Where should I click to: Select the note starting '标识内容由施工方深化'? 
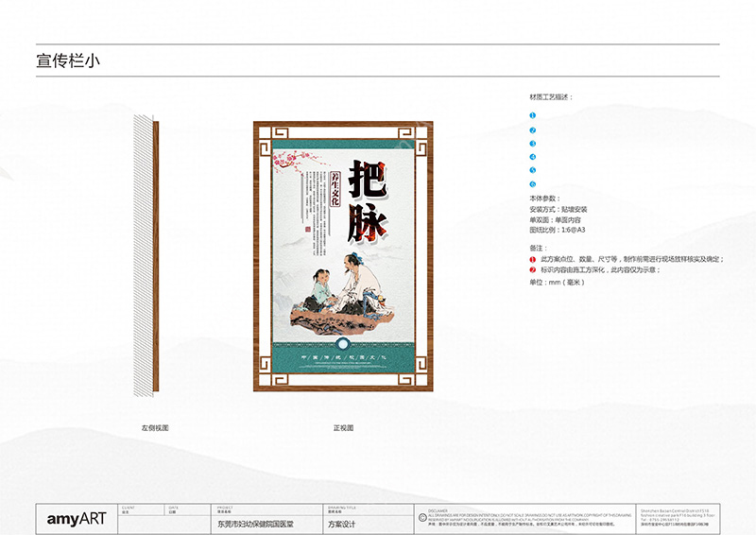point(600,270)
